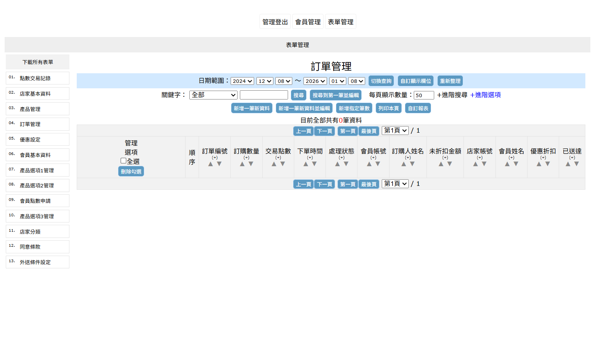This screenshot has width=595, height=364.
Task: Open 外送條件設定 in the sidebar
Action: click(37, 262)
